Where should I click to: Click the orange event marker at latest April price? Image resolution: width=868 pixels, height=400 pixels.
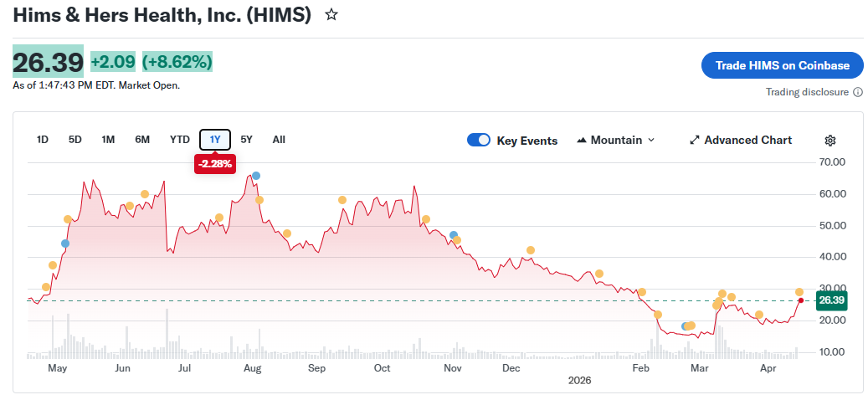click(799, 292)
